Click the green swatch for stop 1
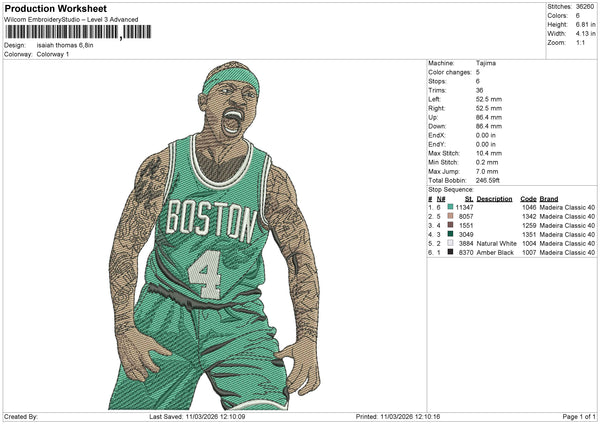Image resolution: width=600 pixels, height=424 pixels. 451,206
